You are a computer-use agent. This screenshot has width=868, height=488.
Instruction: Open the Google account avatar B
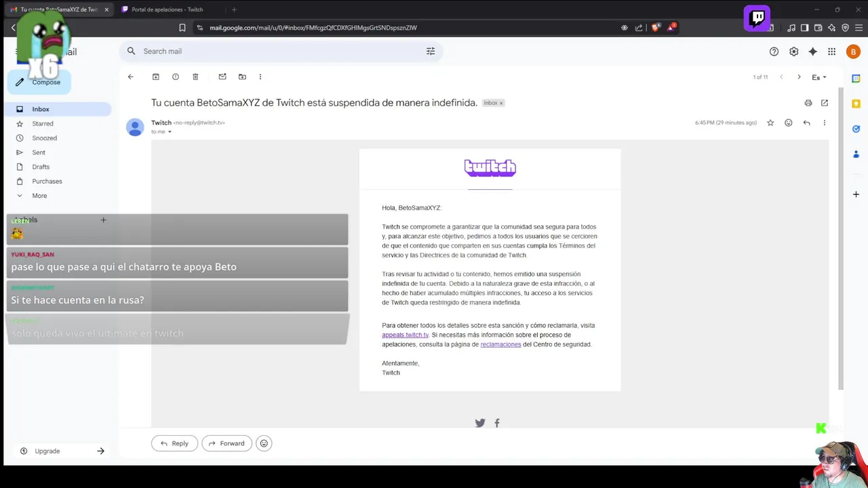click(853, 52)
